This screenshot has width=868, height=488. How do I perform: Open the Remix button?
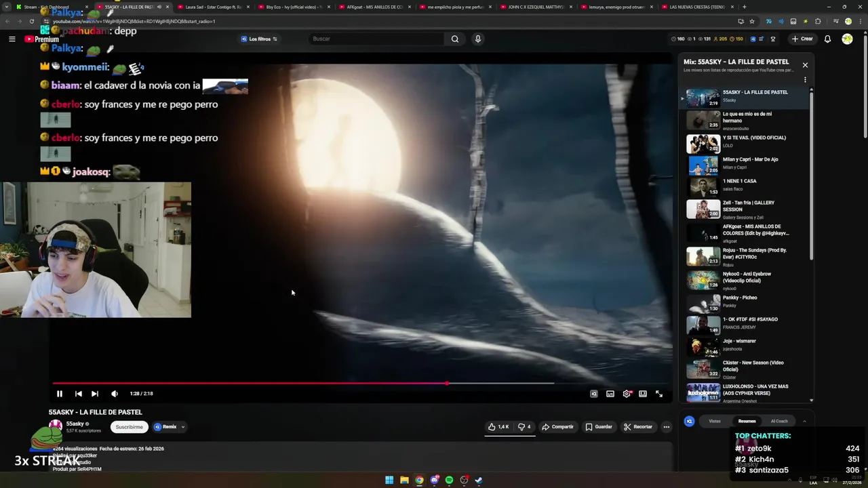[x=165, y=427]
